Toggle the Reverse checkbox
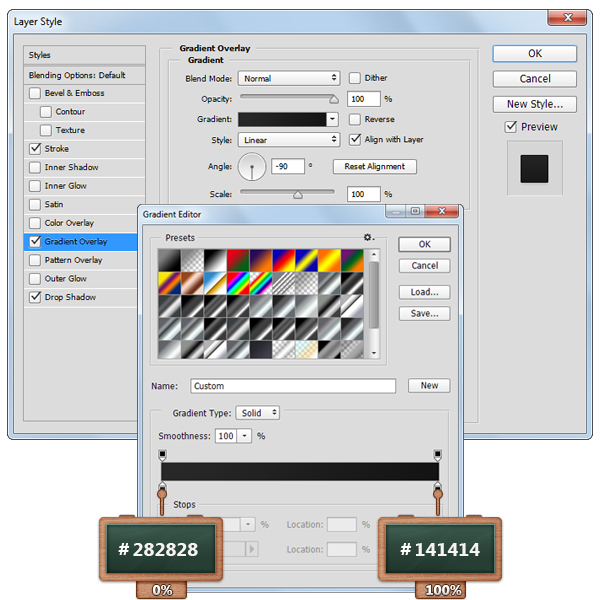The width and height of the screenshot is (600, 600). [x=355, y=119]
